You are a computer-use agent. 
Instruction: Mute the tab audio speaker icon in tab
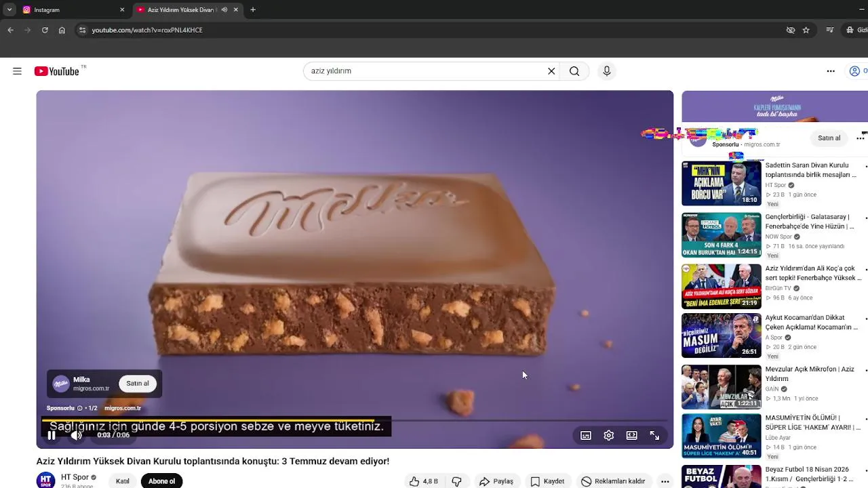click(x=224, y=9)
